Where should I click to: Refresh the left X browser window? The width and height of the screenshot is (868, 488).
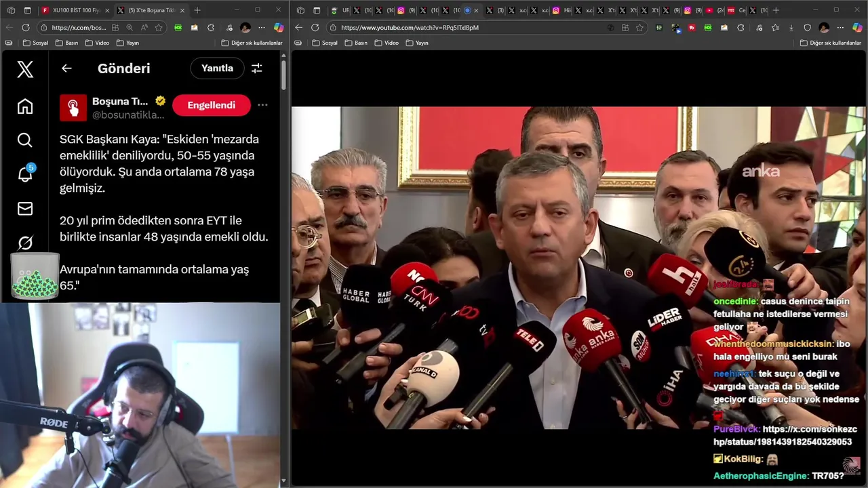[x=26, y=28]
